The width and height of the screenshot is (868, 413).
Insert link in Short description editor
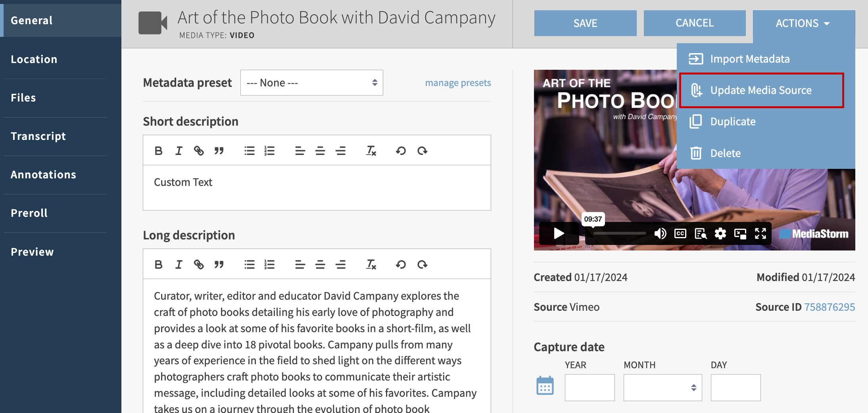198,151
